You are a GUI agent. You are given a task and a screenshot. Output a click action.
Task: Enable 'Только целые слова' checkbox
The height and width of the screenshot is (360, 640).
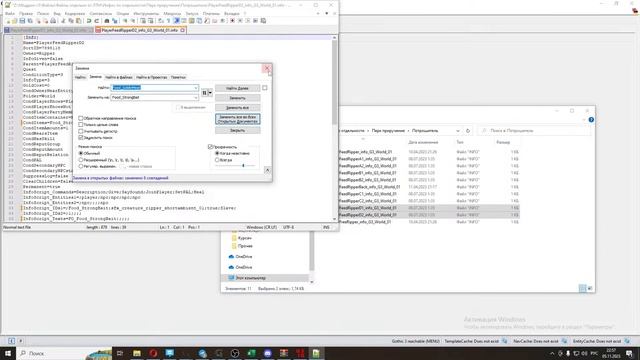click(81, 125)
